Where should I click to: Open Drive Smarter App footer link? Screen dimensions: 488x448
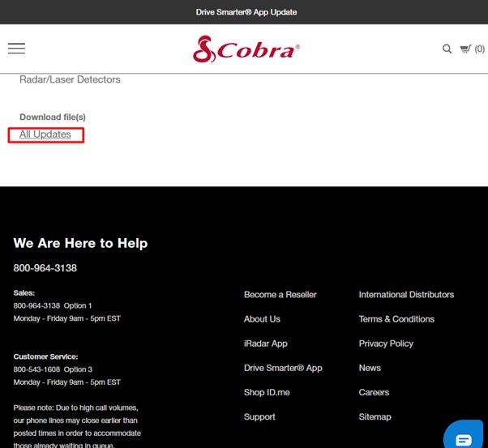coord(283,368)
